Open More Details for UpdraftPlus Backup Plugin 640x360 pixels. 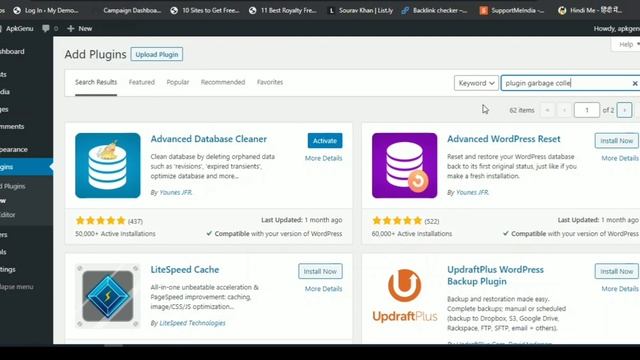(x=620, y=289)
